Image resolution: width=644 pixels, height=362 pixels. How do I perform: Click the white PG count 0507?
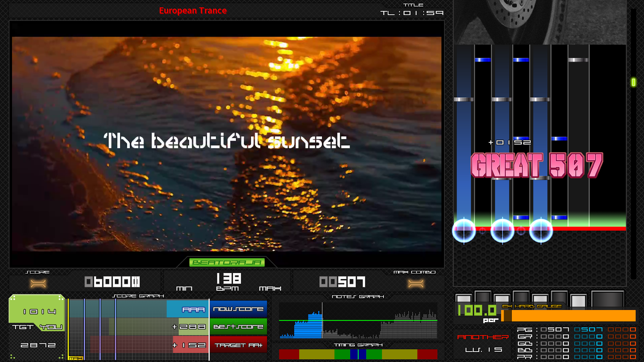(555, 330)
